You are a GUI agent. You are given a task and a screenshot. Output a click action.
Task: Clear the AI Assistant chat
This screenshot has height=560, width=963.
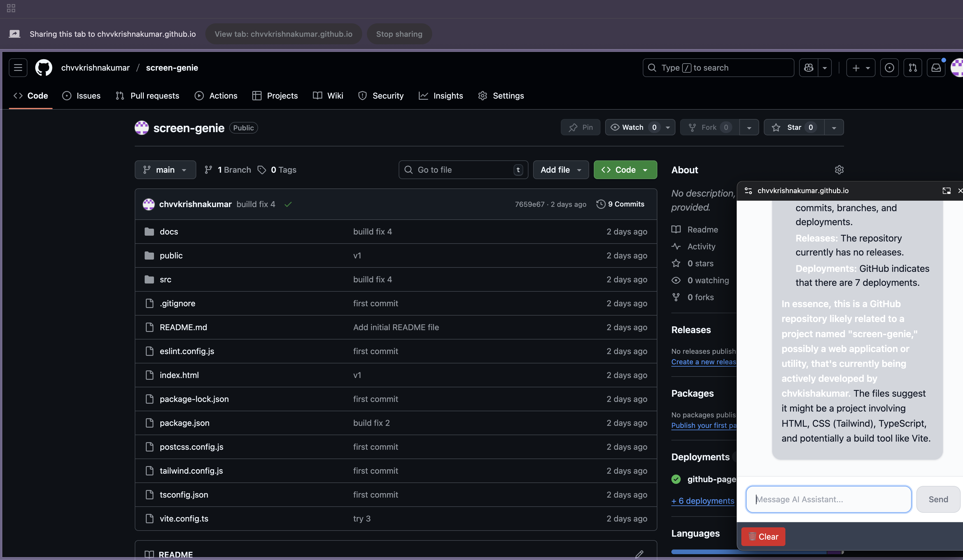pos(763,537)
